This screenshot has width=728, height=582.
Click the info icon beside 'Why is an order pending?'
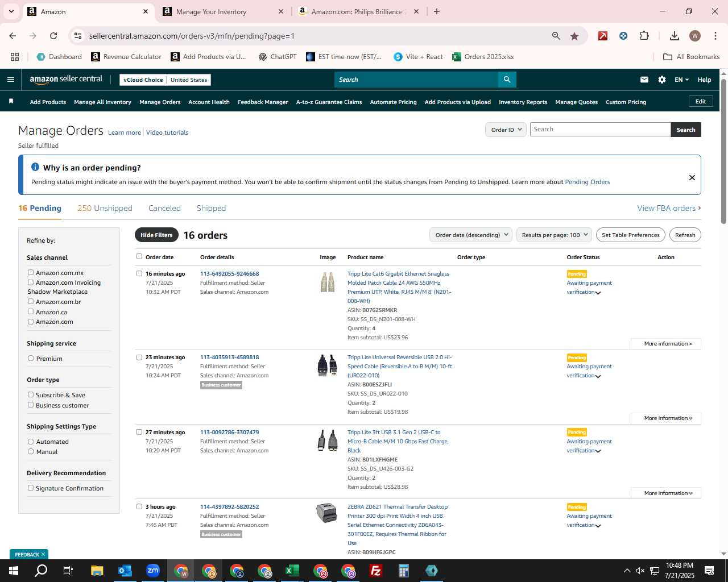coord(35,167)
